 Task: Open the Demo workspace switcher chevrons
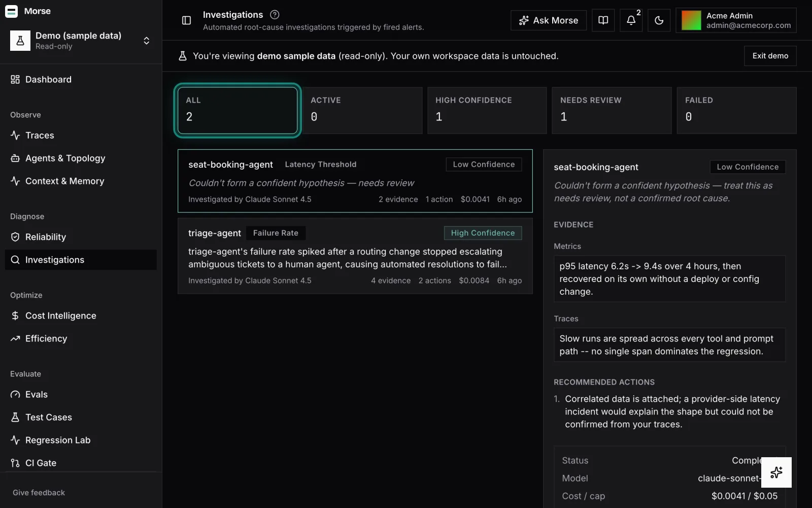click(146, 41)
